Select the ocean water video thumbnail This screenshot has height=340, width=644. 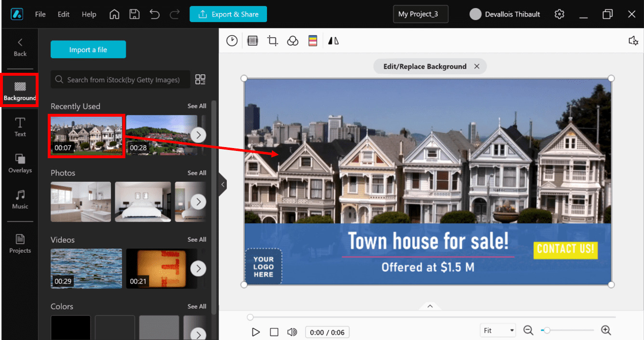[x=86, y=269]
